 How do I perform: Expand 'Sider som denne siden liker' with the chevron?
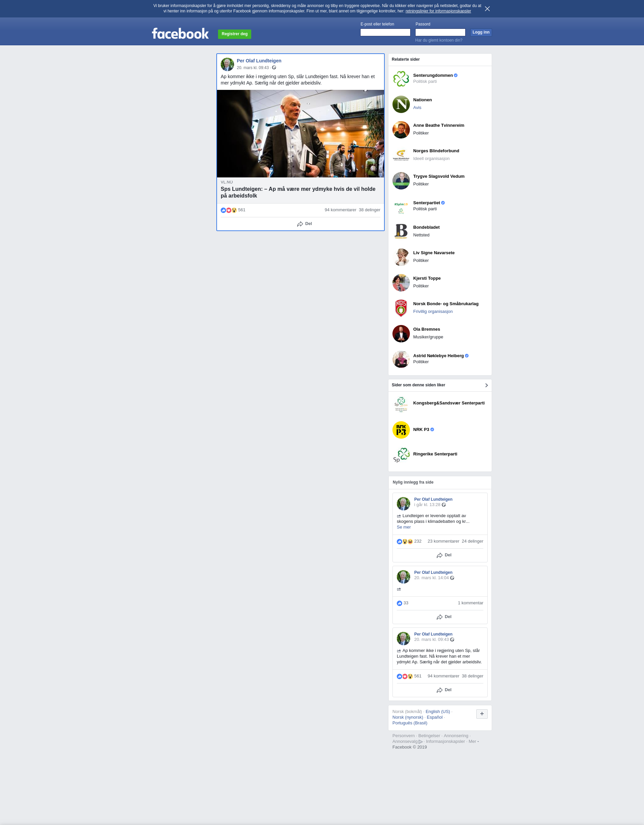tap(486, 385)
